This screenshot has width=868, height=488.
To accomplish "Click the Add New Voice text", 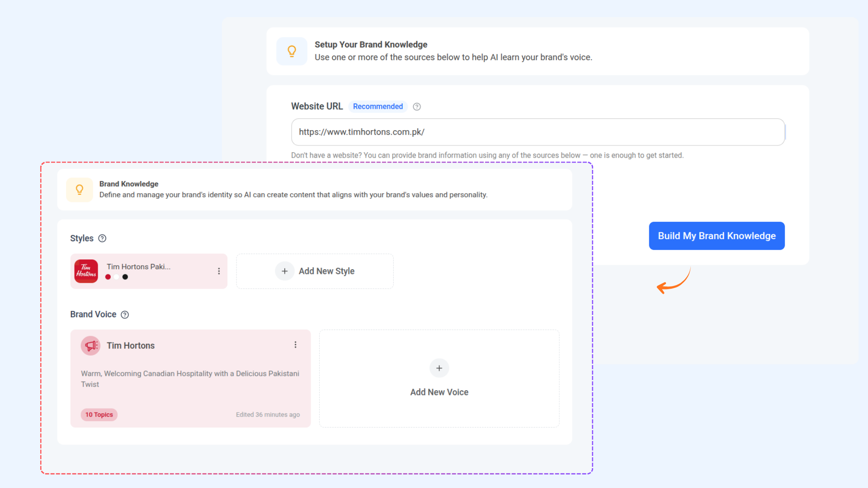I will tap(439, 392).
